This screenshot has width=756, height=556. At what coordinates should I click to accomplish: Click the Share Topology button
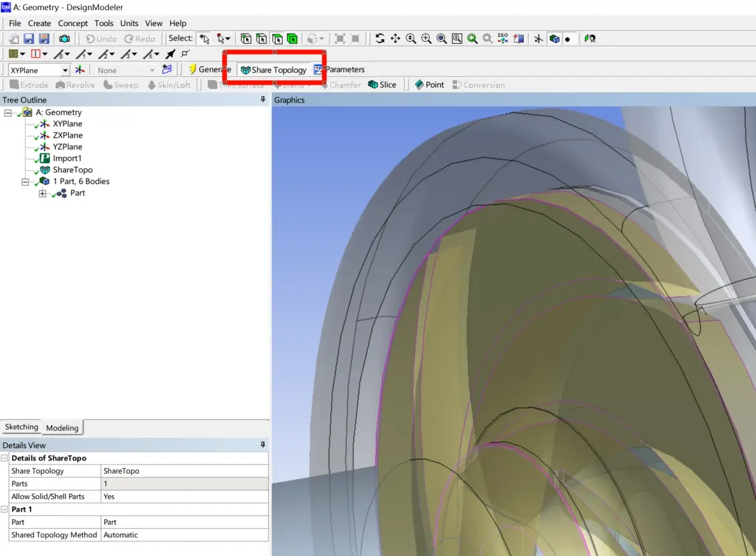274,70
